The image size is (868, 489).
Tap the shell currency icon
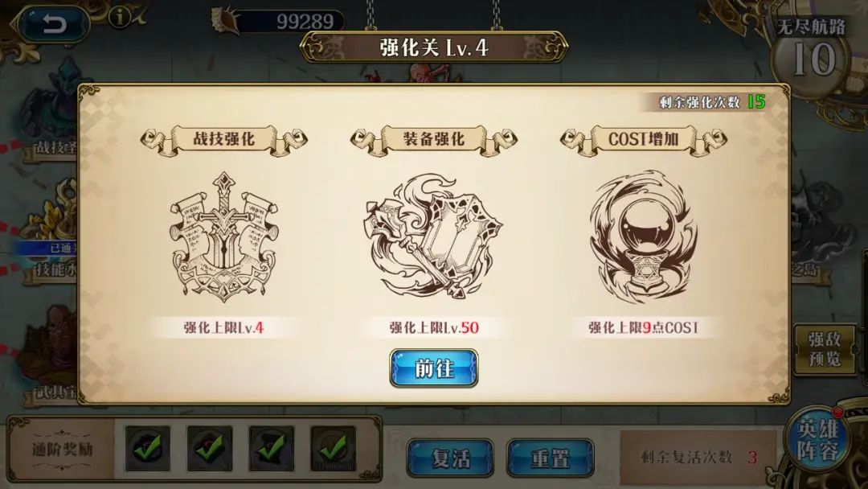pos(226,21)
